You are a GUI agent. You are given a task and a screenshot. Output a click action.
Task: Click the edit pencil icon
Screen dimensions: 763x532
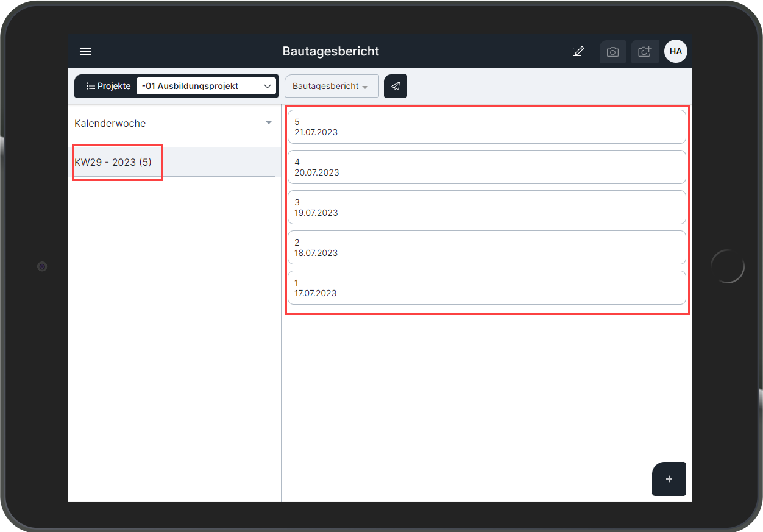tap(578, 52)
